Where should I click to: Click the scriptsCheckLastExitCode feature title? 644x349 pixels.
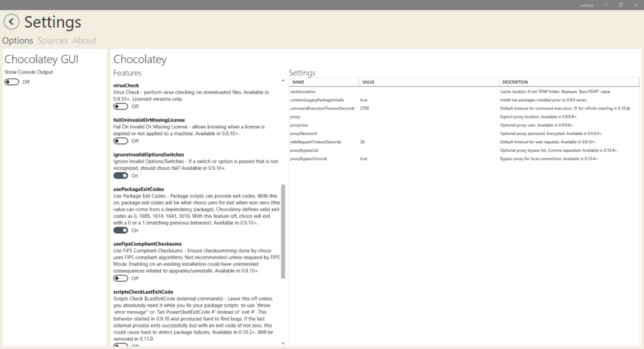click(143, 292)
